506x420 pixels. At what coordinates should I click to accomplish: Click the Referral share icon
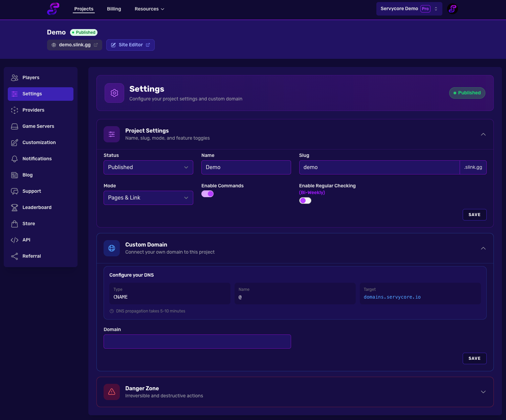click(x=15, y=256)
